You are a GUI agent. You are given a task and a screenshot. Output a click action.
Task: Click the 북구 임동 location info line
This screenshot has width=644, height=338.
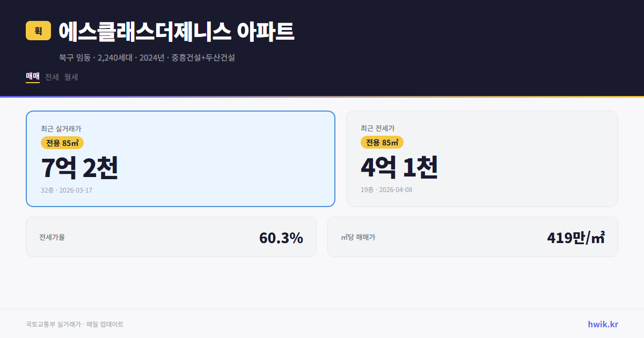pos(147,57)
